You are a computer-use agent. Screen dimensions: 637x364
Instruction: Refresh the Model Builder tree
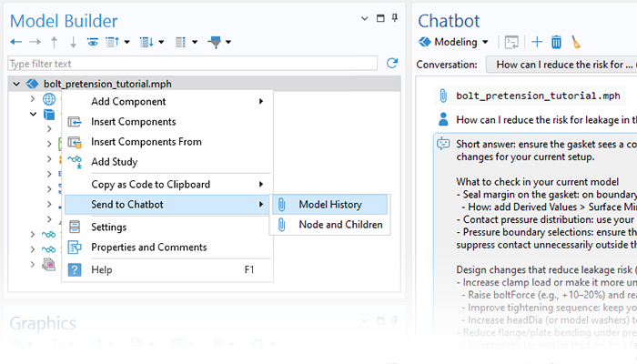[x=392, y=63]
